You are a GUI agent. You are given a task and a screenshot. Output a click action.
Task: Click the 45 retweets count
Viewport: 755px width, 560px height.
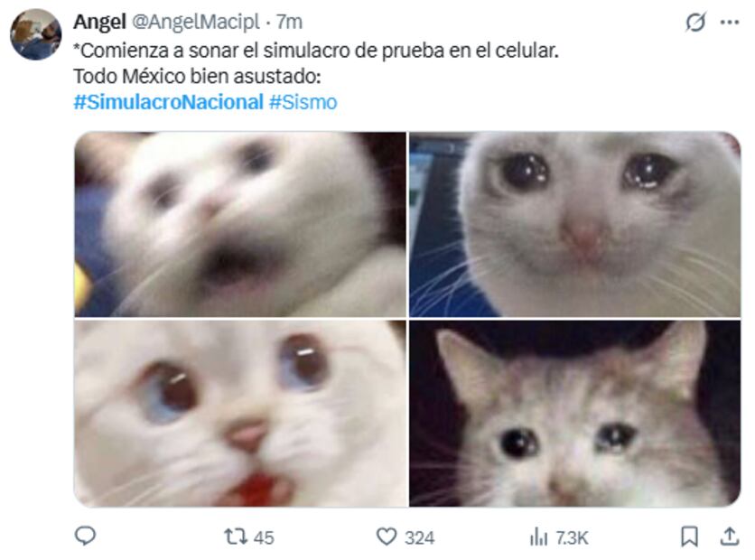264,537
